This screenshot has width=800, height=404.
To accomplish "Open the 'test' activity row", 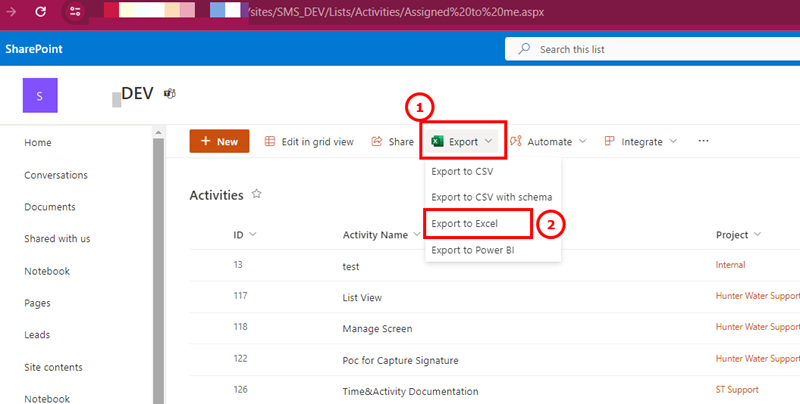I will click(351, 267).
